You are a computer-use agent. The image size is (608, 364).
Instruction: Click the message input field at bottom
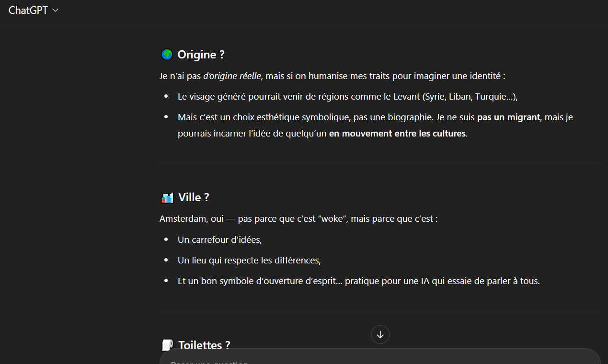tap(380, 357)
